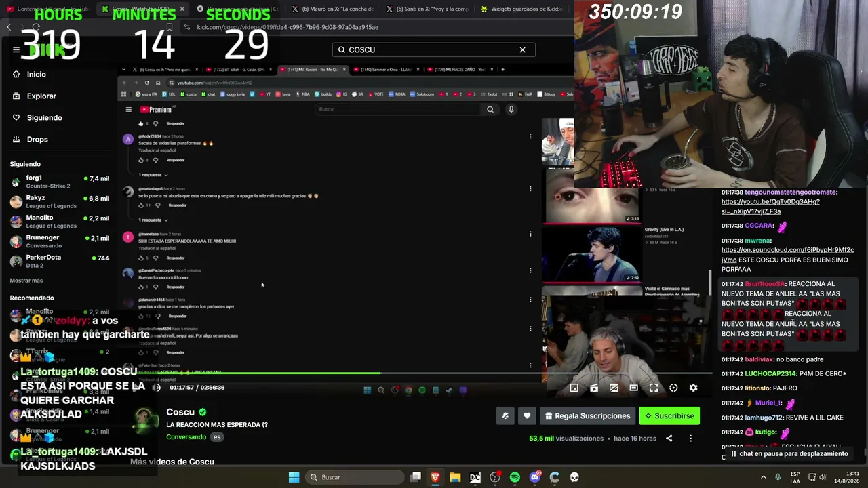This screenshot has height=488, width=868.
Task: Click username 'mwrena' in chat
Action: point(757,241)
